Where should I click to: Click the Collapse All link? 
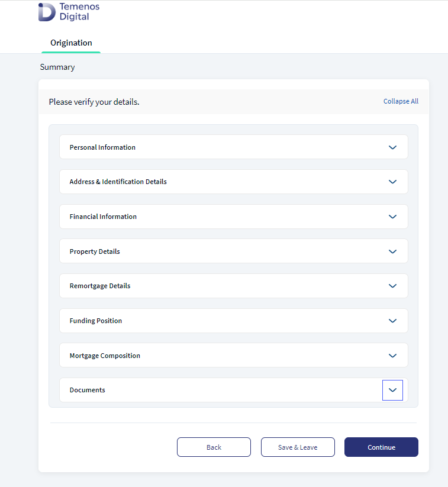point(401,101)
